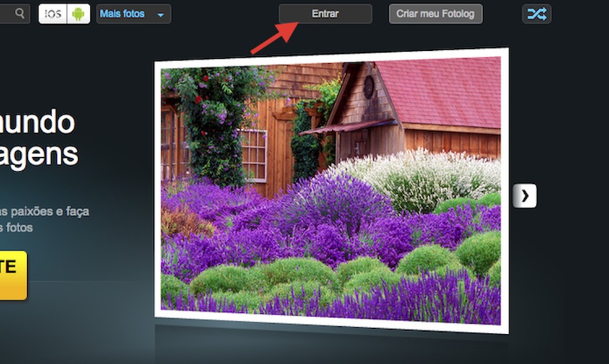Viewport: 609px width, 364px height.
Task: Click the search magnifier icon
Action: (19, 14)
